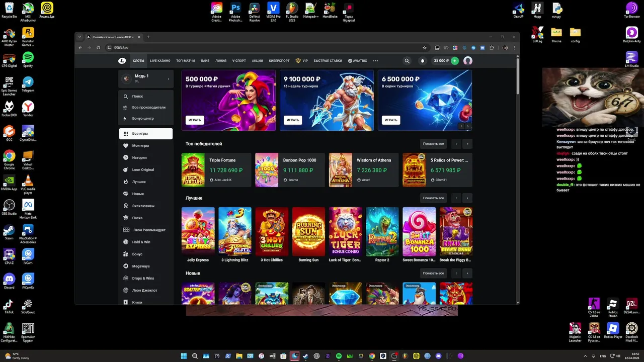The height and width of the screenshot is (362, 644).
Task: Open 'Drops & Wins' category
Action: [146, 278]
